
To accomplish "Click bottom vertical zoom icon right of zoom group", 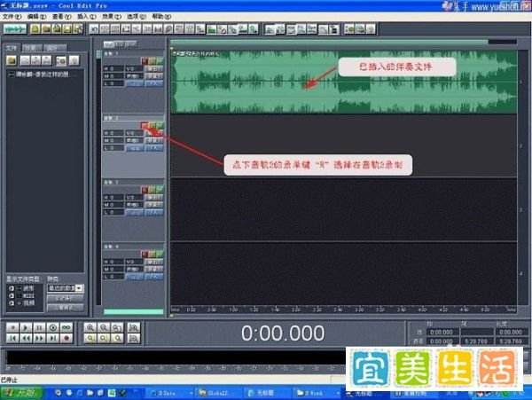I will click(134, 338).
